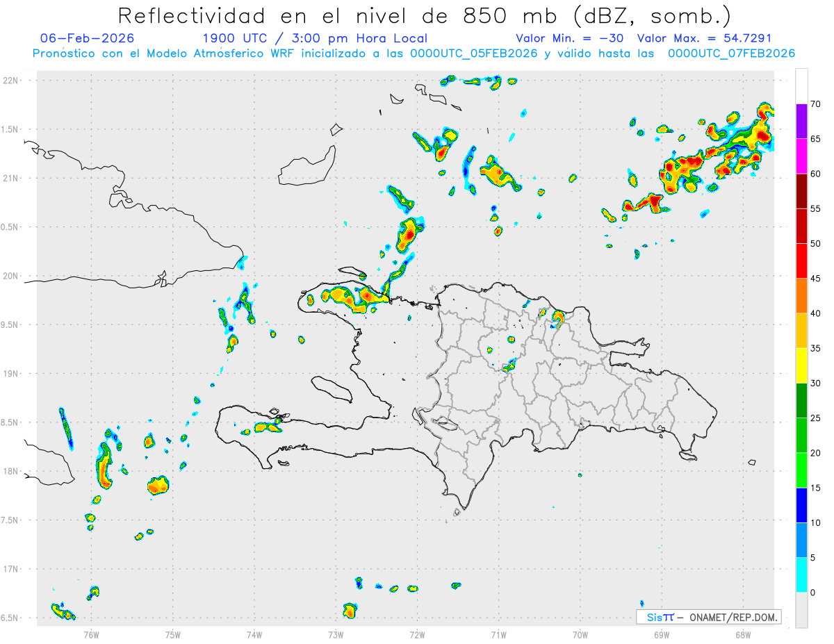Click the gray below-0 colorbar segment
The image size is (834, 644).
(x=801, y=610)
